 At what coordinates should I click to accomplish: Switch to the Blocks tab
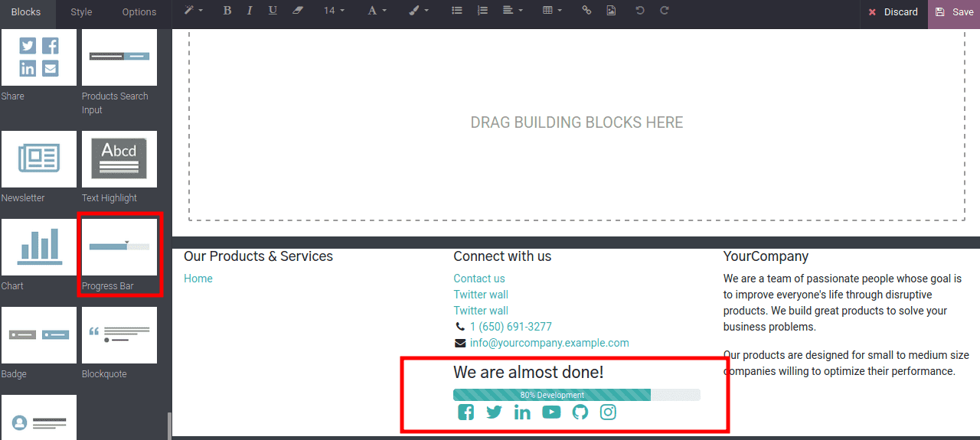(x=26, y=12)
